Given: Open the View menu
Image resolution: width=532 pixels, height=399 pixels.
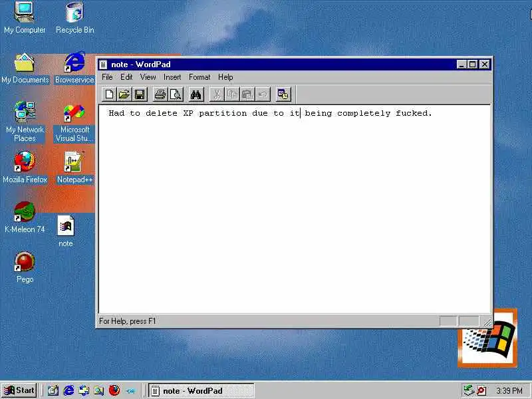Looking at the screenshot, I should [148, 77].
